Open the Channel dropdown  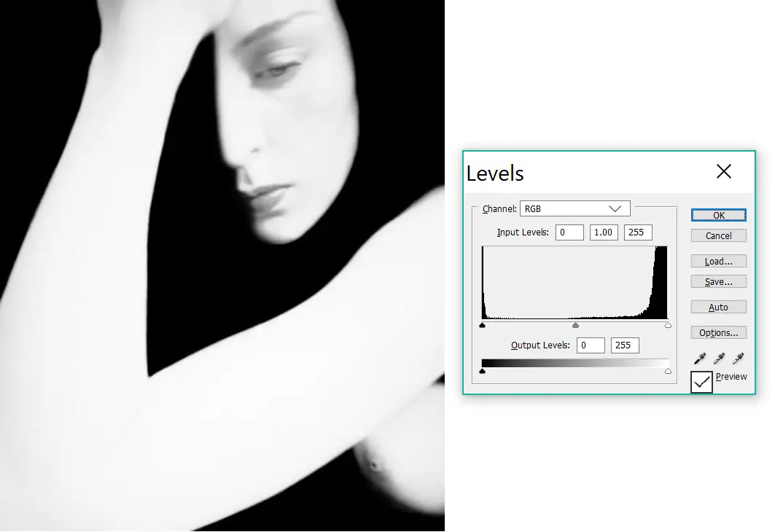575,208
